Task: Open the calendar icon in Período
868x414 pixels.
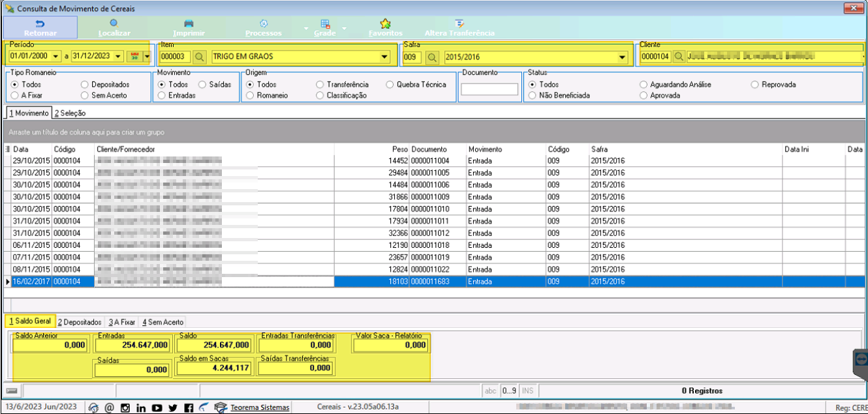Action: [134, 57]
